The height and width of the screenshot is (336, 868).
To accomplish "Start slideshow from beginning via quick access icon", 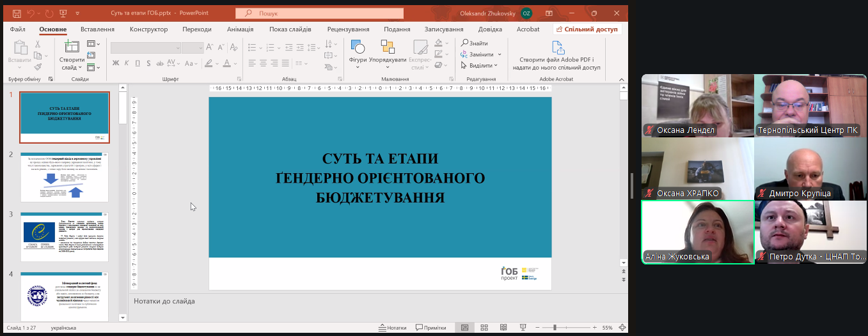I will (63, 13).
